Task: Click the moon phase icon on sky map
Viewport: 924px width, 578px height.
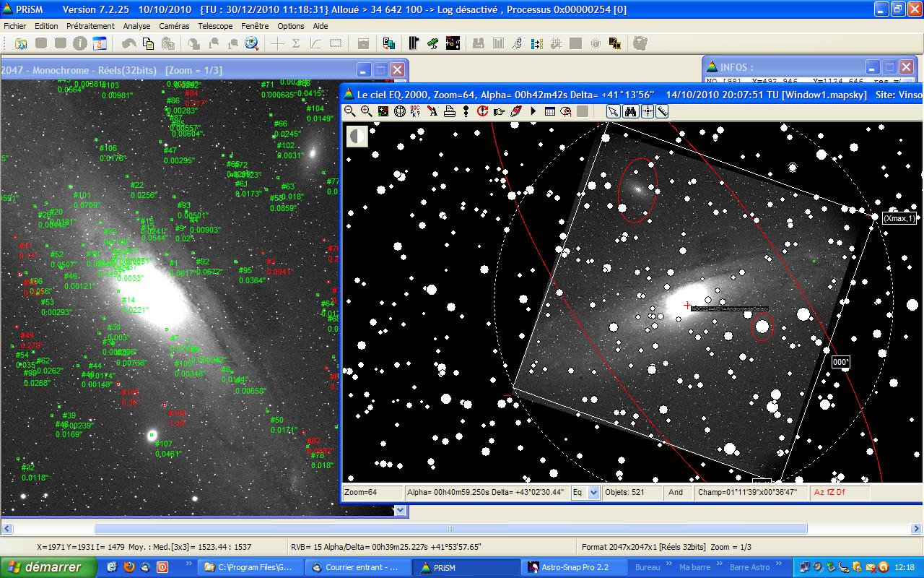Action: click(357, 136)
